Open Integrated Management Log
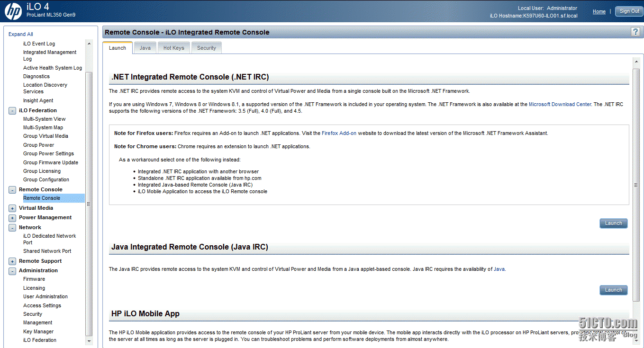 coord(50,55)
